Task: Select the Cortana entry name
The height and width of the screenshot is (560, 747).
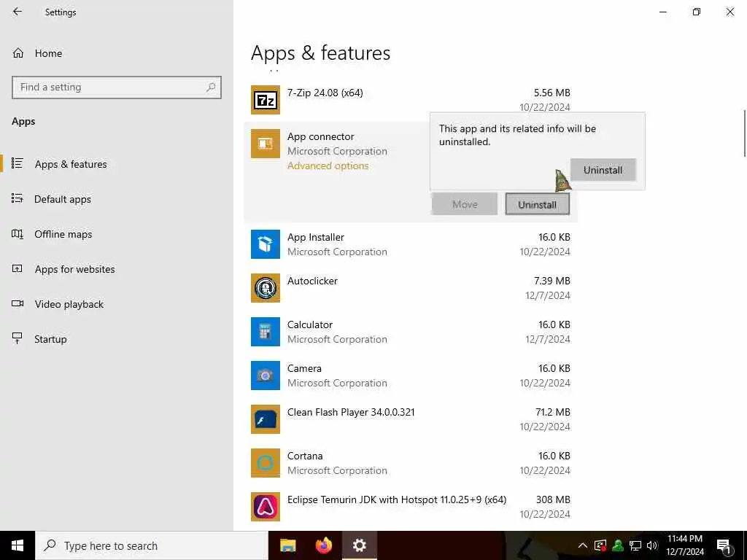Action: (304, 456)
